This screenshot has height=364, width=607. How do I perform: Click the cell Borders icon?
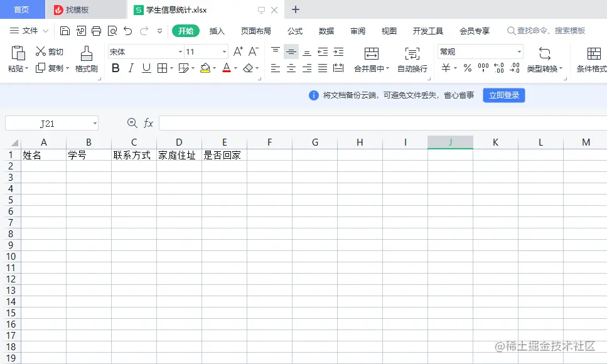[162, 68]
